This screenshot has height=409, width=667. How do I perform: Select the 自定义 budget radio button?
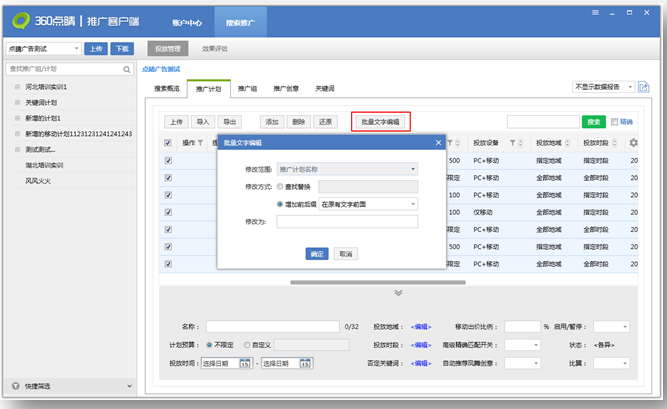246,345
